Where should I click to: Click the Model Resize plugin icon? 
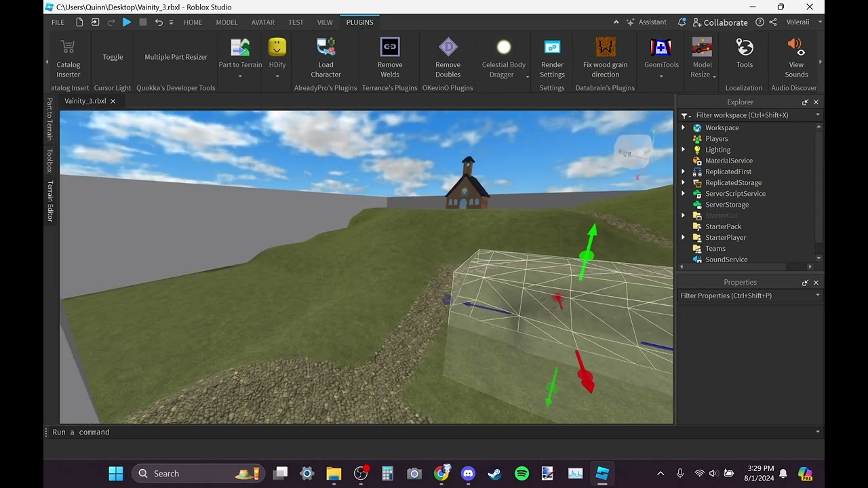[702, 47]
